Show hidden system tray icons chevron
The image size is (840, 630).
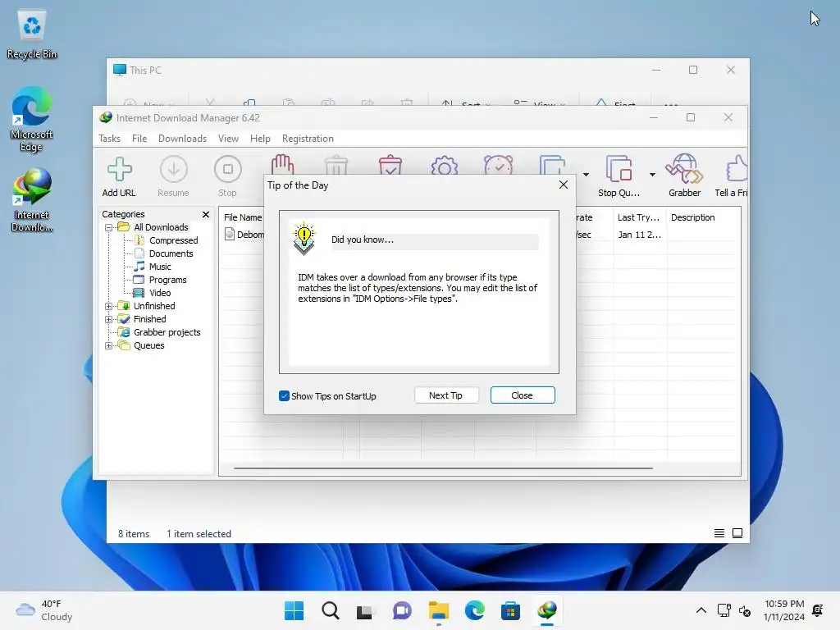(701, 610)
